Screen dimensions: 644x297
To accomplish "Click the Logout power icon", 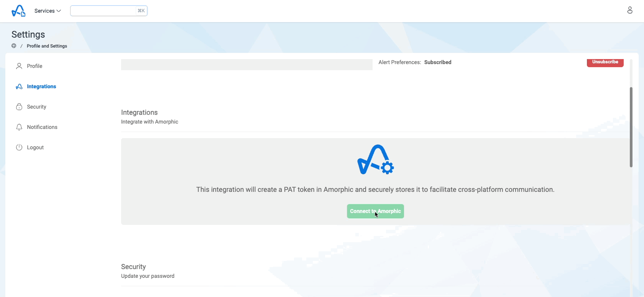I will tap(19, 147).
